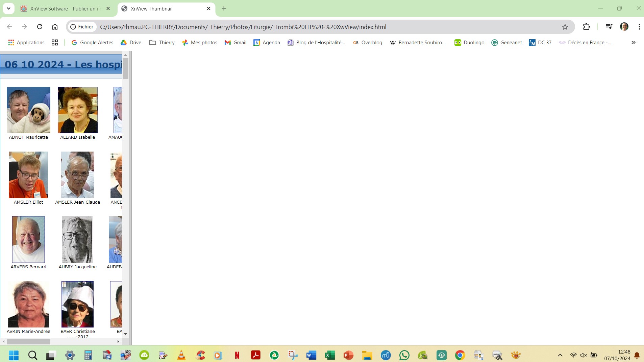This screenshot has width=644, height=362.
Task: Open the Chrome profile avatar
Action: 624,27
